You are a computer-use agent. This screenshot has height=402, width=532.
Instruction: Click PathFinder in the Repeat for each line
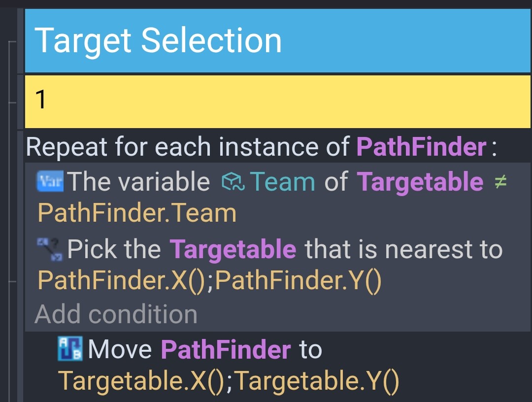click(x=421, y=146)
